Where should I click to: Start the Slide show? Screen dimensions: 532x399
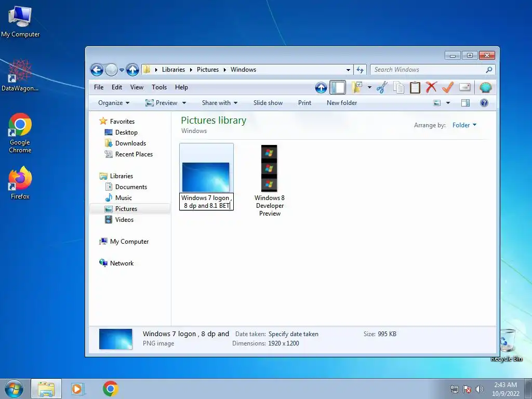pyautogui.click(x=268, y=103)
